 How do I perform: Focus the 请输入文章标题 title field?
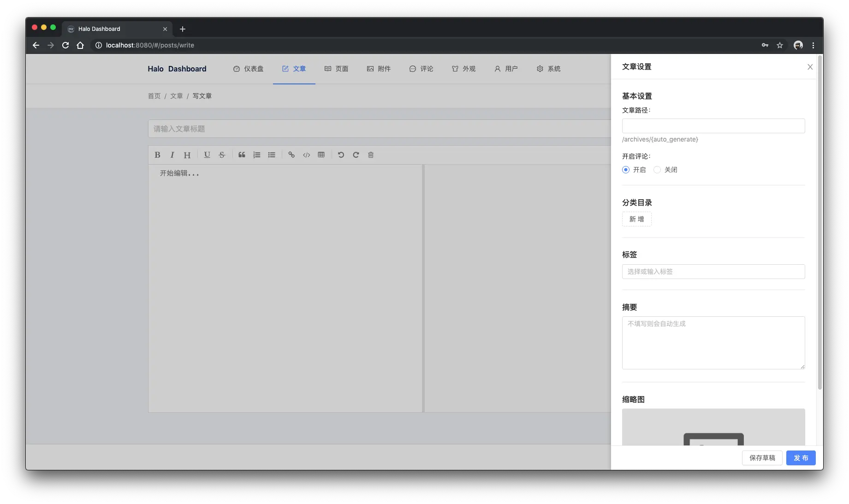click(380, 129)
